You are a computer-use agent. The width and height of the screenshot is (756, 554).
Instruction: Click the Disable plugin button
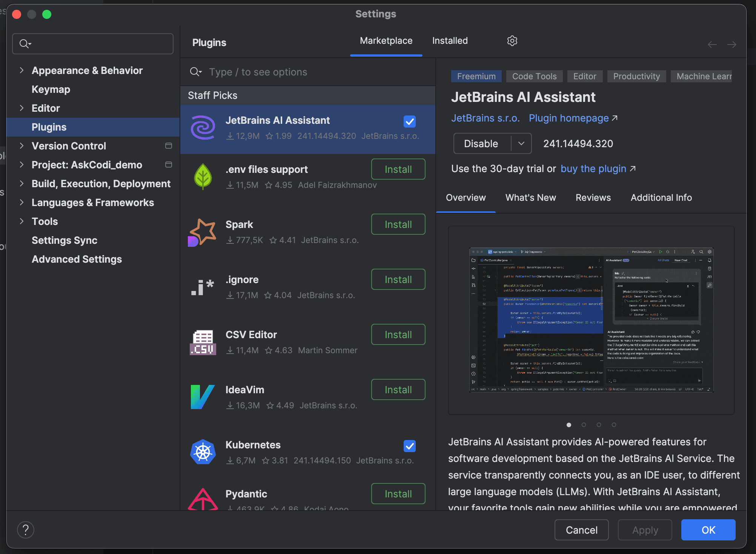(482, 143)
